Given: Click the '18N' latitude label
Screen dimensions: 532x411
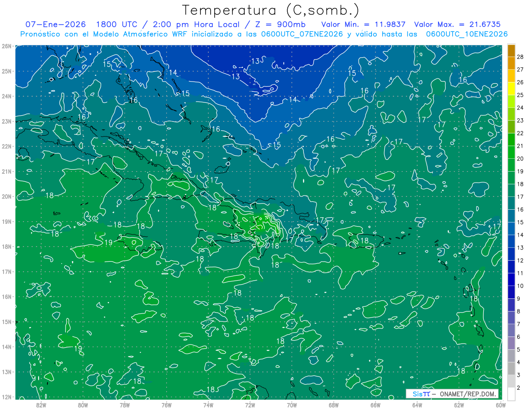Looking at the screenshot, I should click(7, 247).
